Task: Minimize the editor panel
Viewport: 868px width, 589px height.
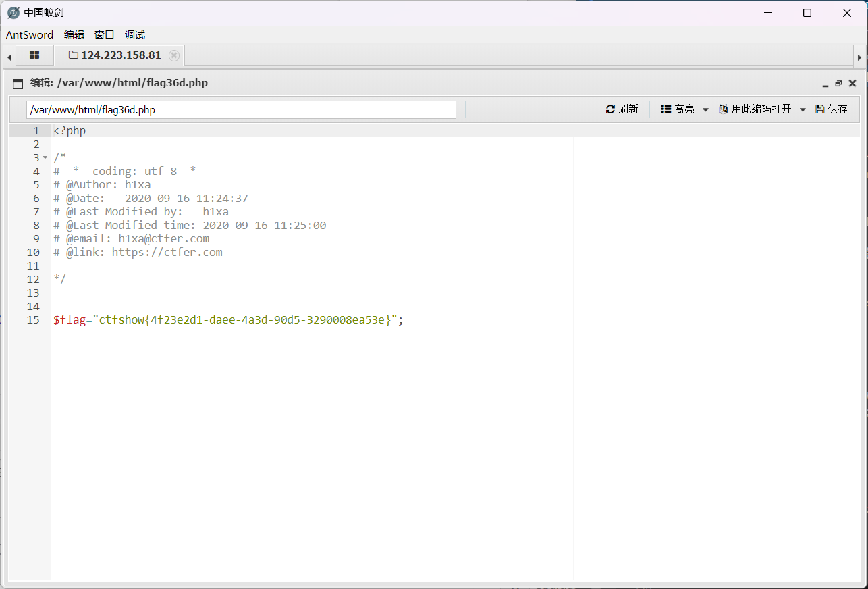Action: [x=825, y=84]
